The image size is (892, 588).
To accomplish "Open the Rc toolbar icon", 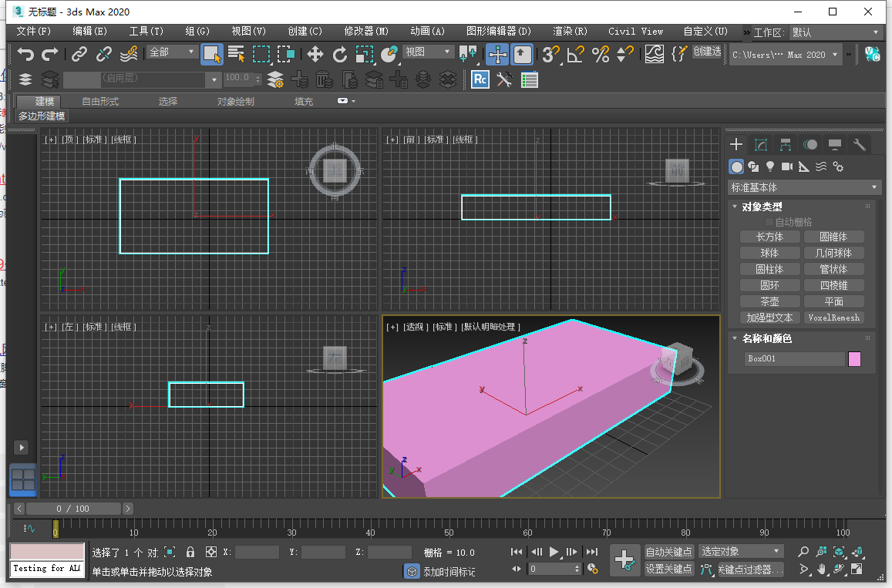I will click(480, 79).
